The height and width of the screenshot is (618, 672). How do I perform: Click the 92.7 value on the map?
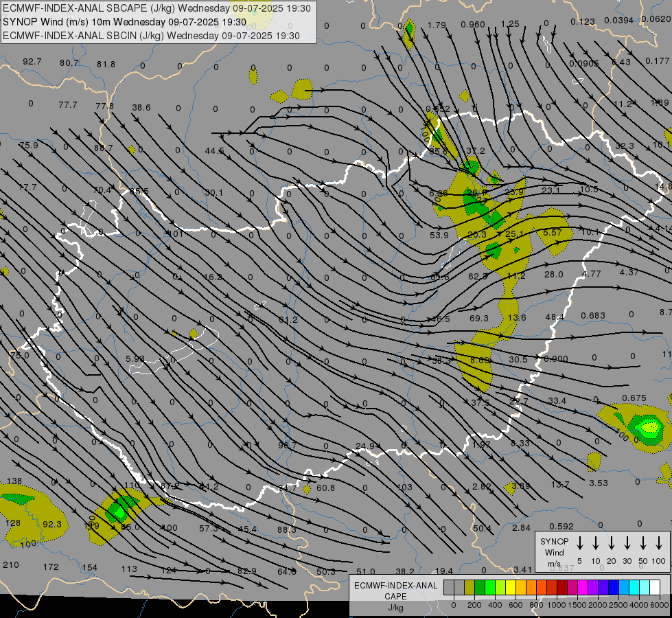[x=32, y=62]
